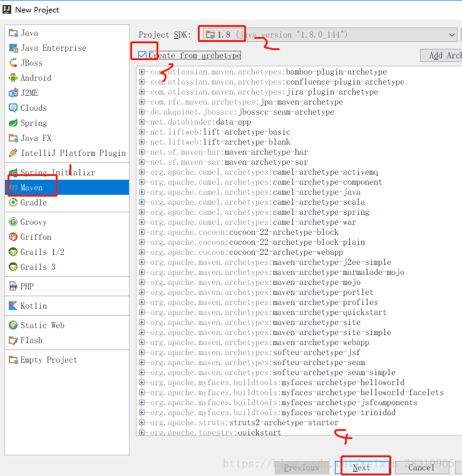Select camel-archetype-activemq row

[x=264, y=172]
